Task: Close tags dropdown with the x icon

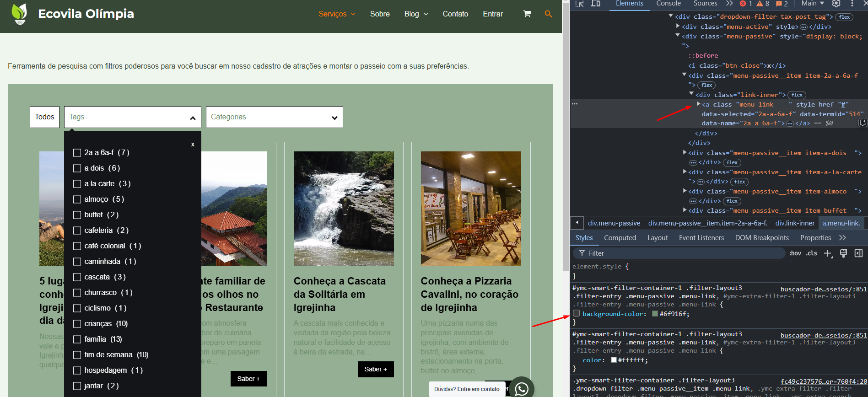Action: pos(193,144)
